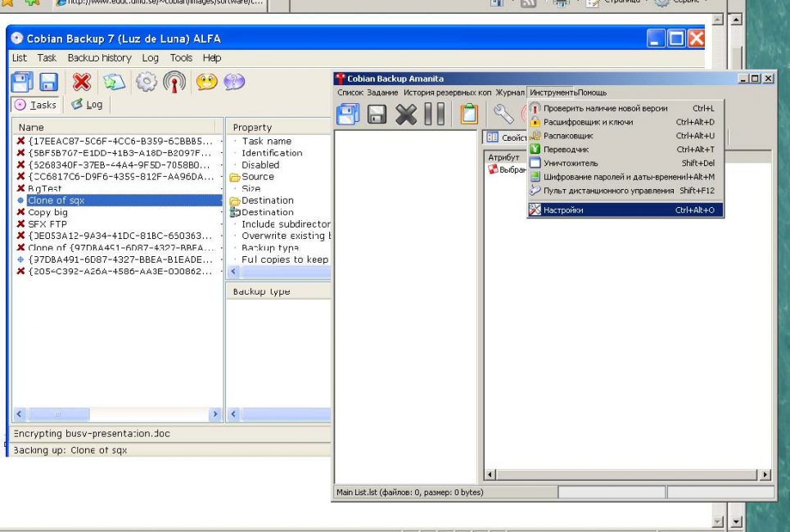Click left arrow of task list horizontal scrollbar
Screen dimensions: 790x532
(x=19, y=414)
